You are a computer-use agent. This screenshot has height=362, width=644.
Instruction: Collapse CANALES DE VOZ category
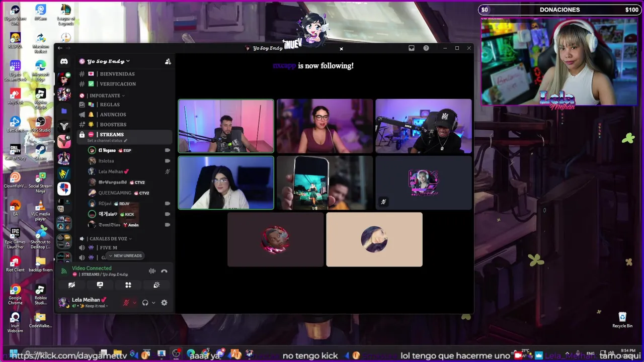[x=108, y=239]
